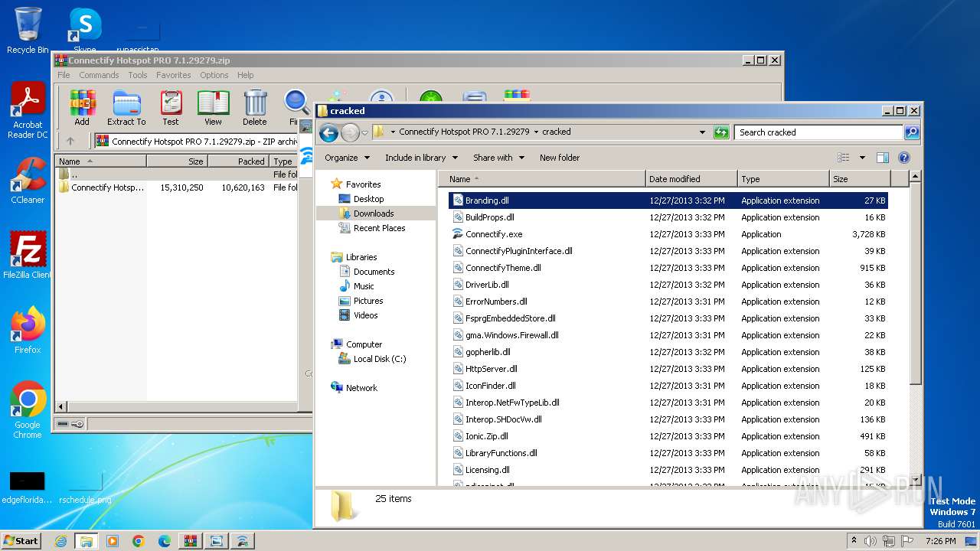Screen dimensions: 980x551
Task: Sort files by Date modified column
Action: coord(691,179)
